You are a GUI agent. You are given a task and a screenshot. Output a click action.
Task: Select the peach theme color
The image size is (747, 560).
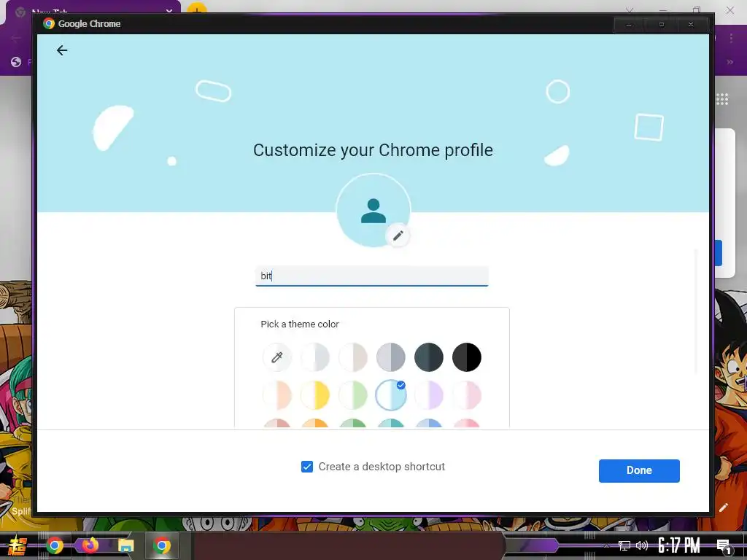(276, 395)
